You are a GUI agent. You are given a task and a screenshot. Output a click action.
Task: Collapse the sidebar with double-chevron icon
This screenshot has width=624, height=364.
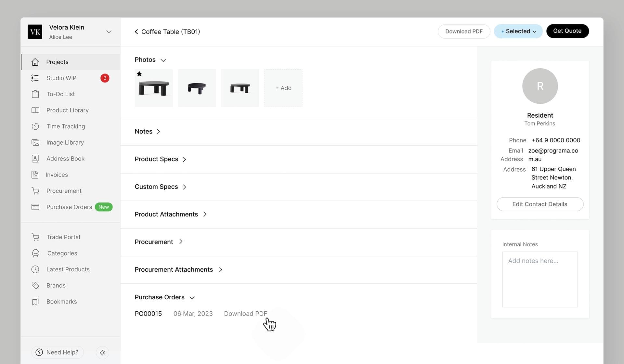tap(102, 352)
